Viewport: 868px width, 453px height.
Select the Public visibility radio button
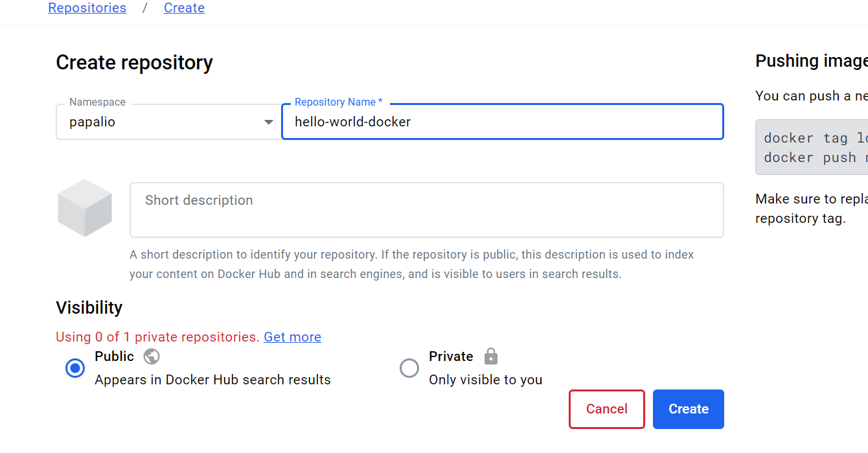pyautogui.click(x=75, y=368)
